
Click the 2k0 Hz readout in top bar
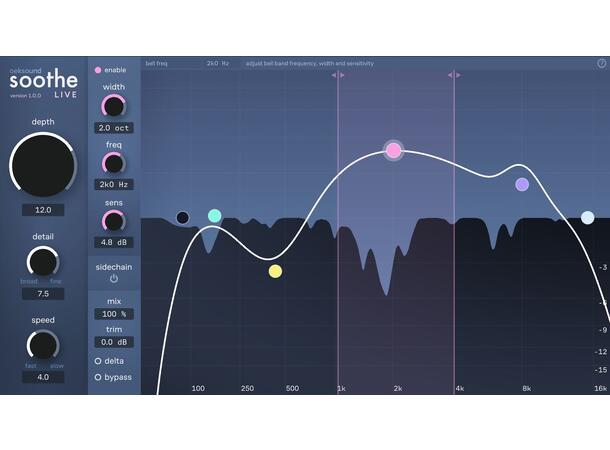[x=218, y=63]
